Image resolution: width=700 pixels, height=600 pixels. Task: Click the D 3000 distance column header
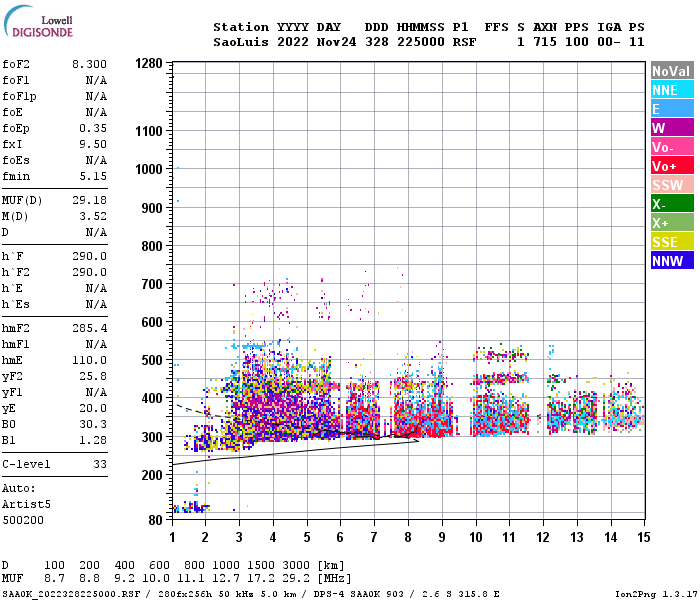click(296, 566)
